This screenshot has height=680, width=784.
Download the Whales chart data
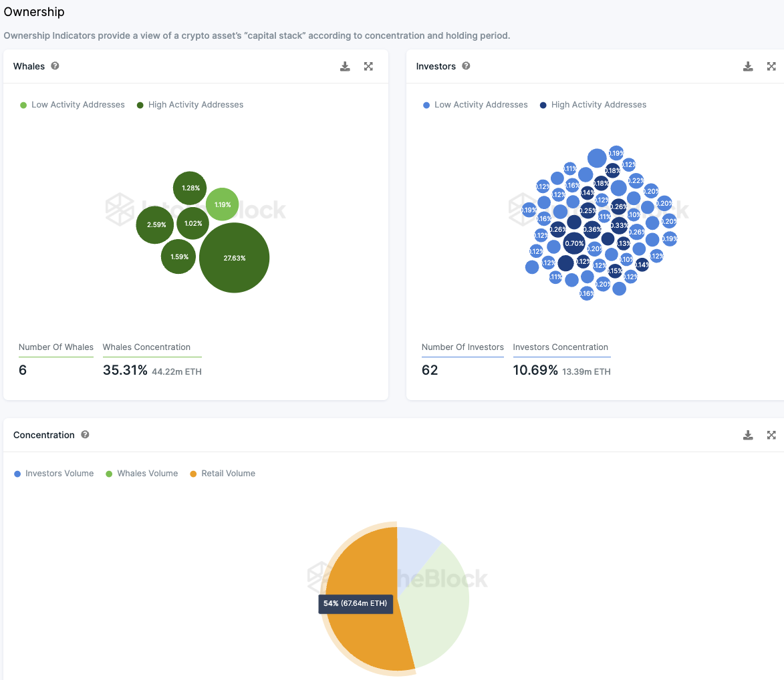345,66
